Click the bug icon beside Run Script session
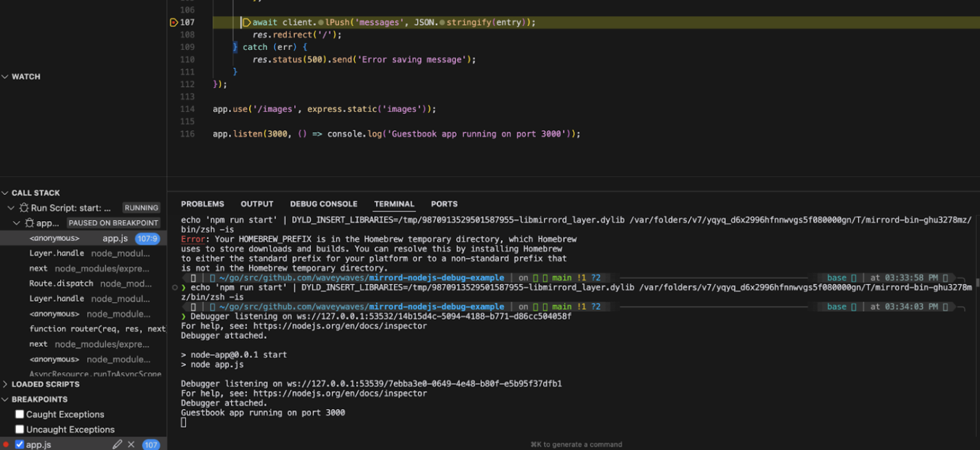This screenshot has height=450, width=980. [24, 208]
